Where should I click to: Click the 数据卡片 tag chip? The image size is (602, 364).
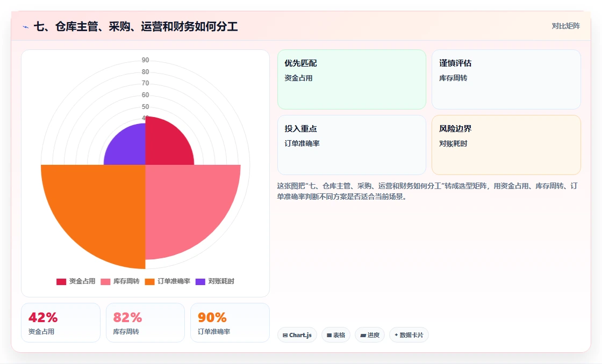click(x=409, y=335)
